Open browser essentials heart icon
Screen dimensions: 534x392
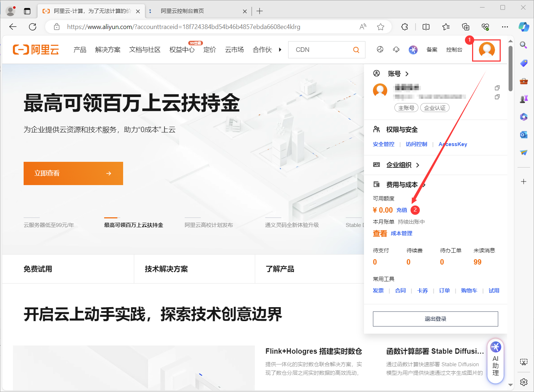point(485,27)
